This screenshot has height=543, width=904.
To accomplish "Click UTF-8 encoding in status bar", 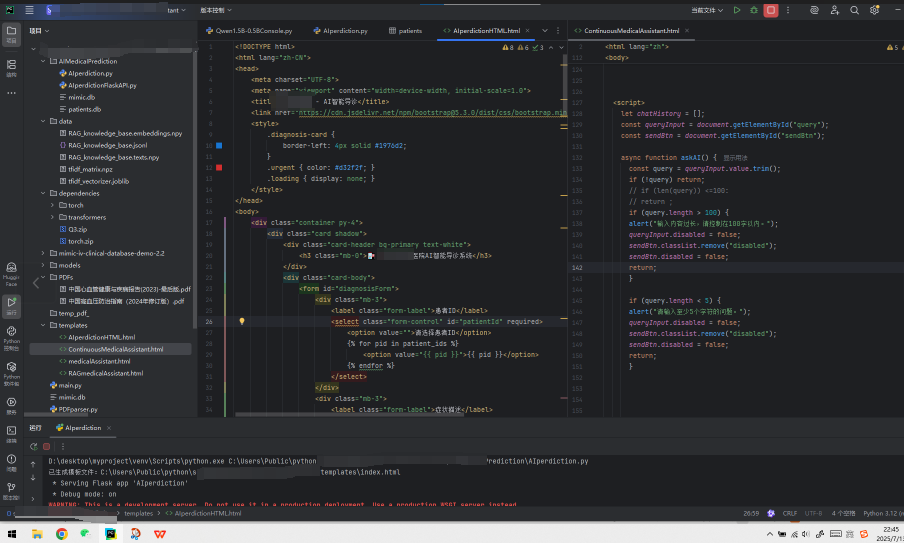I will (813, 514).
